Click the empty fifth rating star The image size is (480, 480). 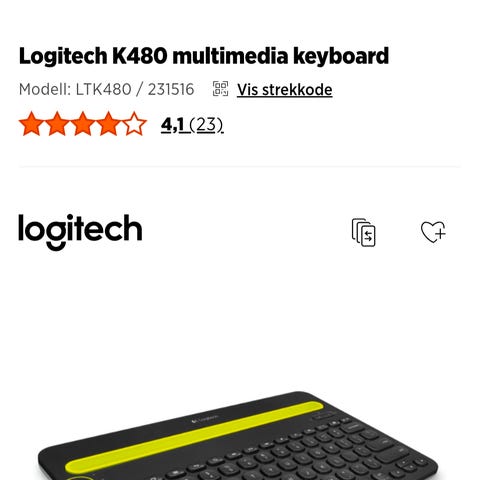tap(134, 124)
